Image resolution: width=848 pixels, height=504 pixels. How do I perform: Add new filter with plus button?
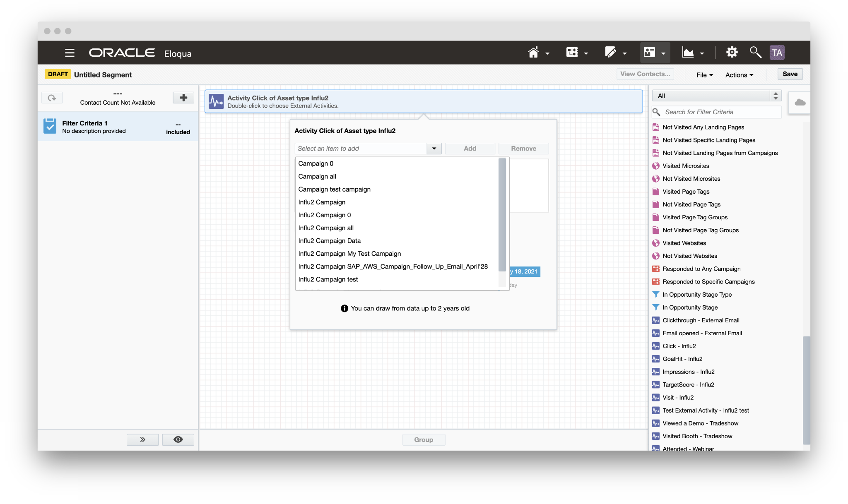click(x=183, y=98)
